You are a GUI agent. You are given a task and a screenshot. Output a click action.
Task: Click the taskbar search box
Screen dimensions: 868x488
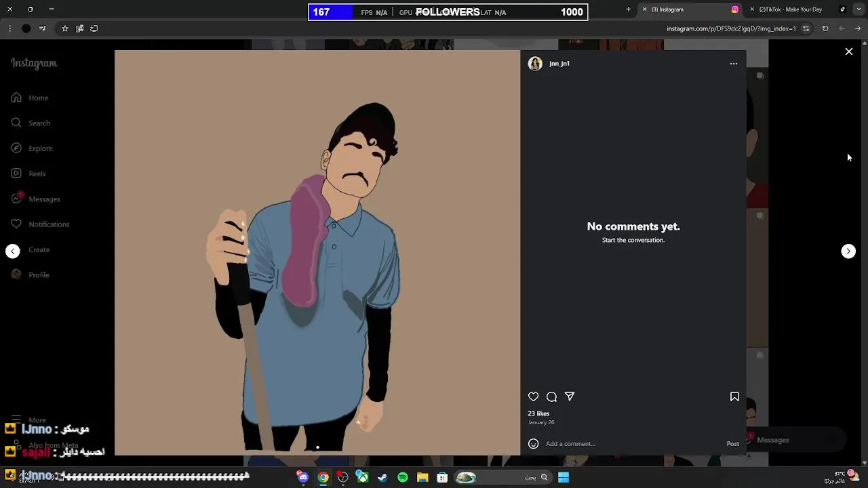tap(502, 478)
